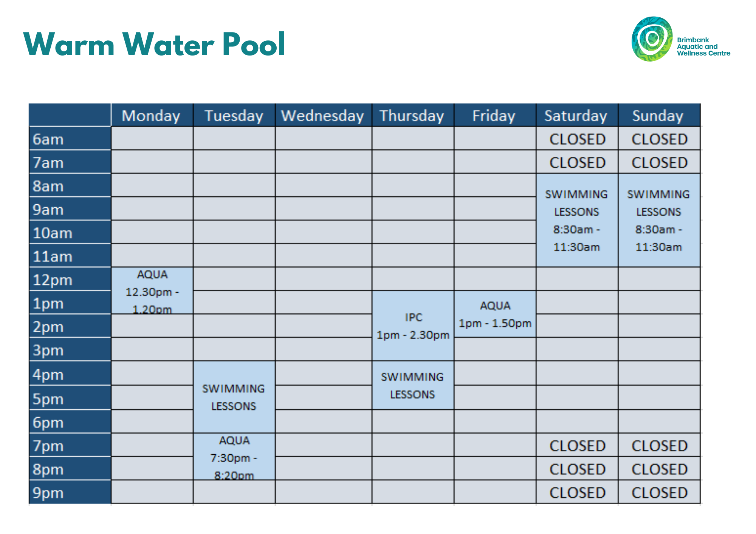Click Saturday 6am CLOSED cell
Screen dimensions: 756x534
tap(577, 139)
